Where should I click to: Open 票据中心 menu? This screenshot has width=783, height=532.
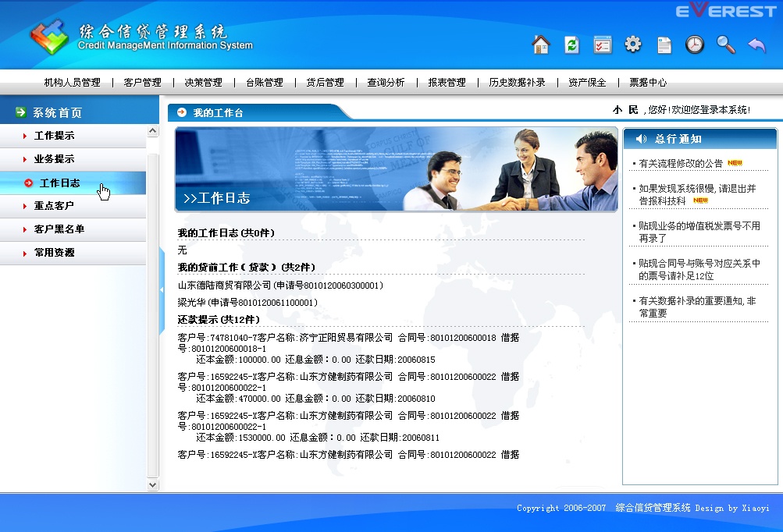pos(648,83)
